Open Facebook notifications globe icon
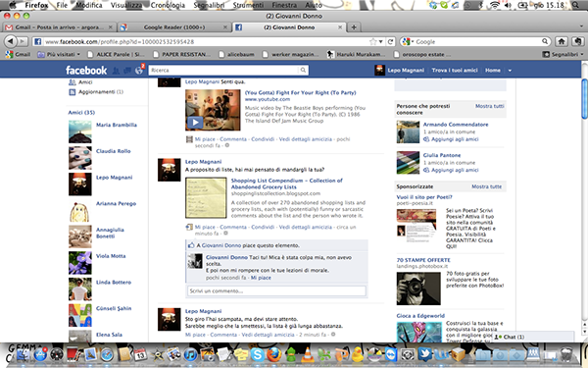The image size is (588, 368). (x=139, y=70)
